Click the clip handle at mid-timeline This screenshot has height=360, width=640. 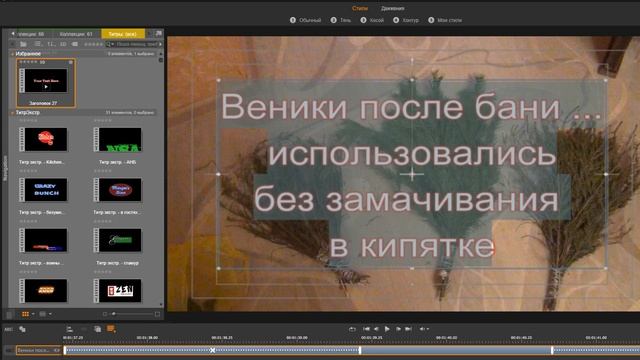(x=360, y=350)
